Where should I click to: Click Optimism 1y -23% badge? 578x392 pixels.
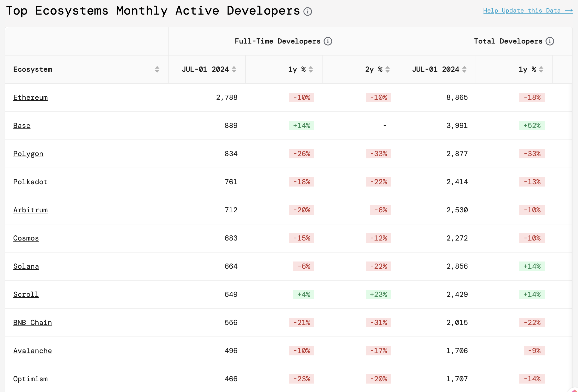(302, 379)
